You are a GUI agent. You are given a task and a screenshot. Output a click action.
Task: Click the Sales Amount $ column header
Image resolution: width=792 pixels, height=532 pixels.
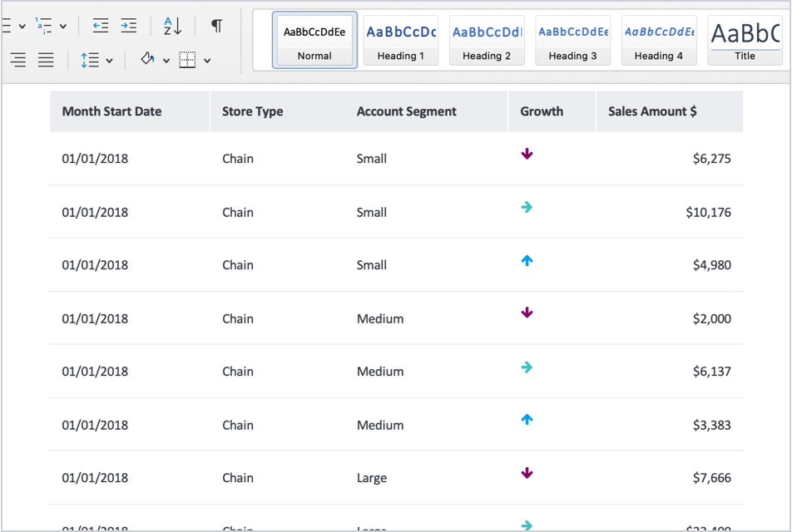click(652, 111)
